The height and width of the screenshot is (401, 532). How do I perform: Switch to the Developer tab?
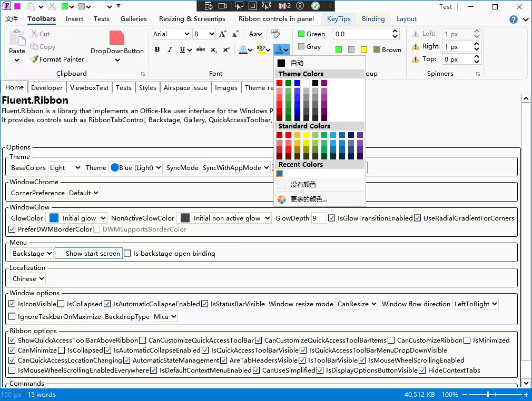coord(47,87)
